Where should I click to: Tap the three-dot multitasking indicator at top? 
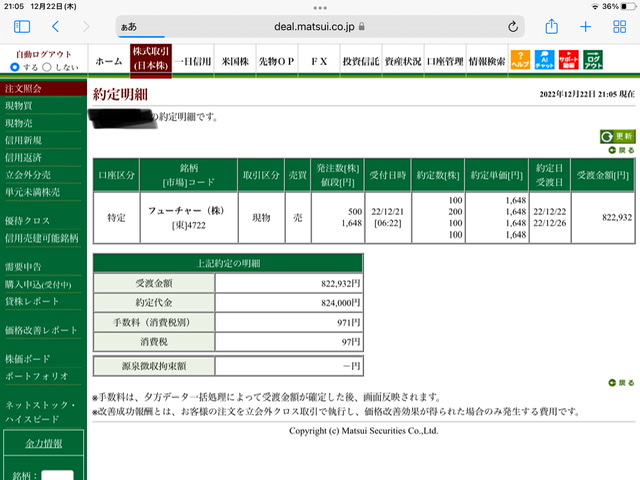[x=320, y=8]
